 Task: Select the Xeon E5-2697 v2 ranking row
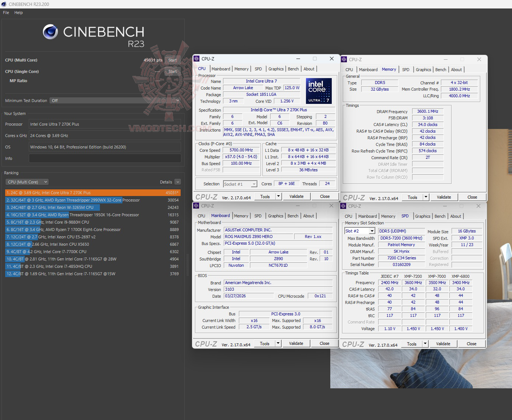pos(93,237)
